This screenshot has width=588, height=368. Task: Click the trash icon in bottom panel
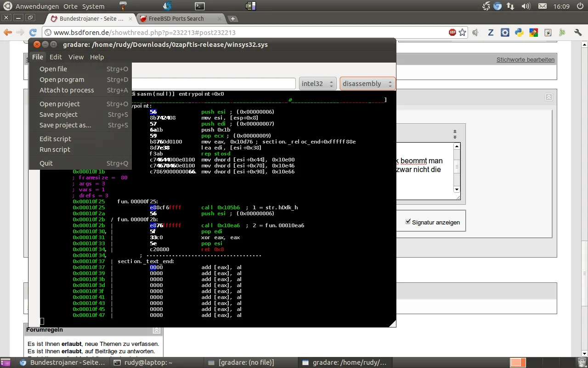(x=582, y=362)
